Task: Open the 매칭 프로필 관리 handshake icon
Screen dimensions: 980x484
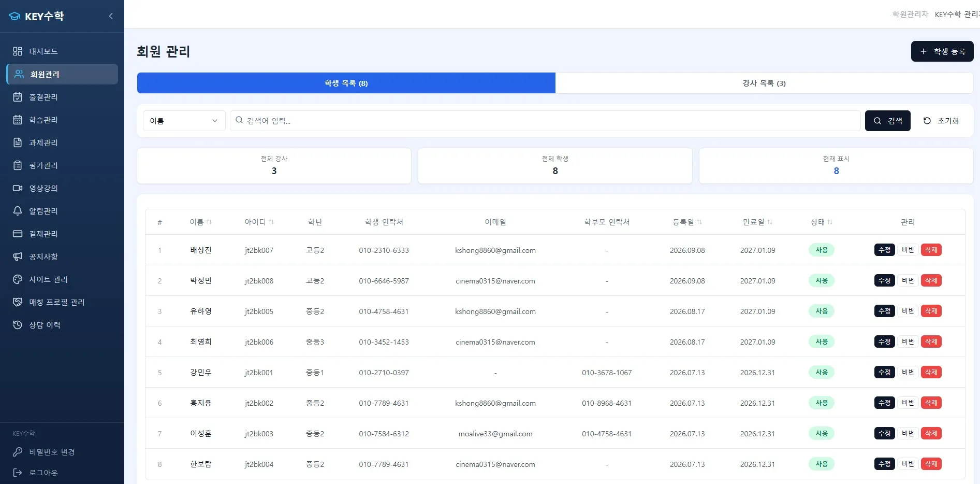Action: point(18,302)
